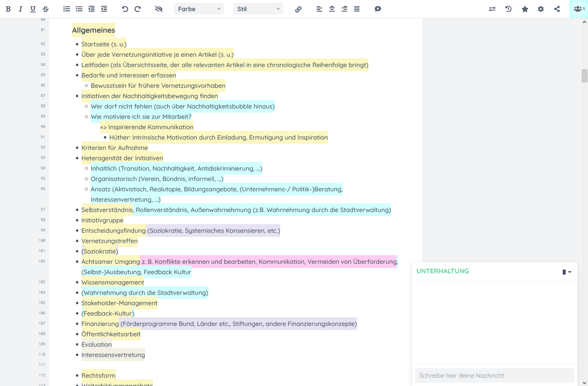The image size is (588, 386).
Task: Open import/export with arrows icon
Action: tap(492, 9)
